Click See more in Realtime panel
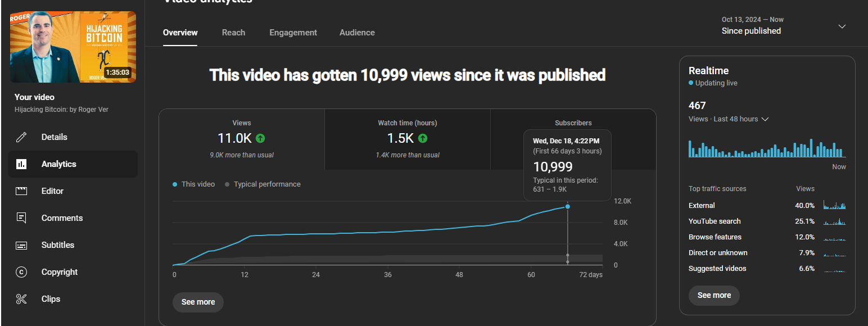Viewport: 868px width, 326px height. (x=714, y=295)
